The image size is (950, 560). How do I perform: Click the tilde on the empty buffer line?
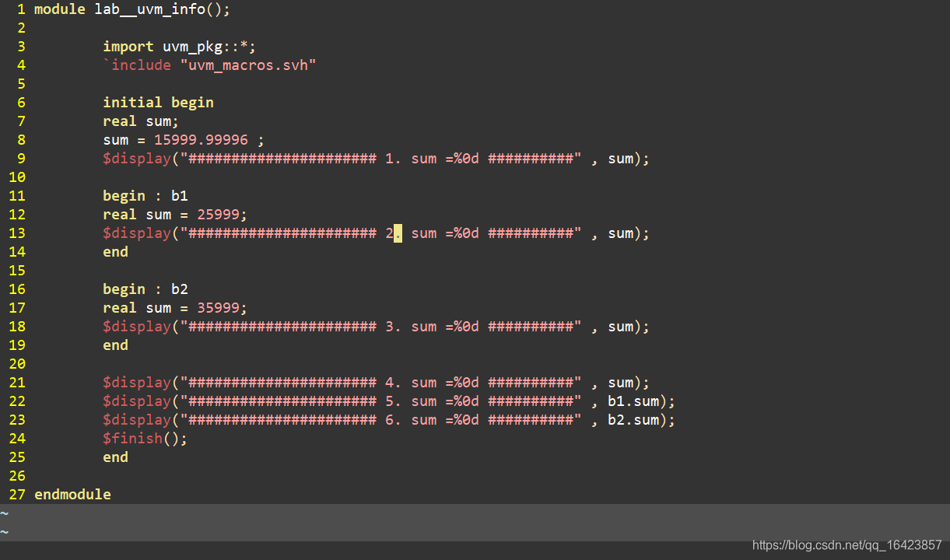(5, 513)
